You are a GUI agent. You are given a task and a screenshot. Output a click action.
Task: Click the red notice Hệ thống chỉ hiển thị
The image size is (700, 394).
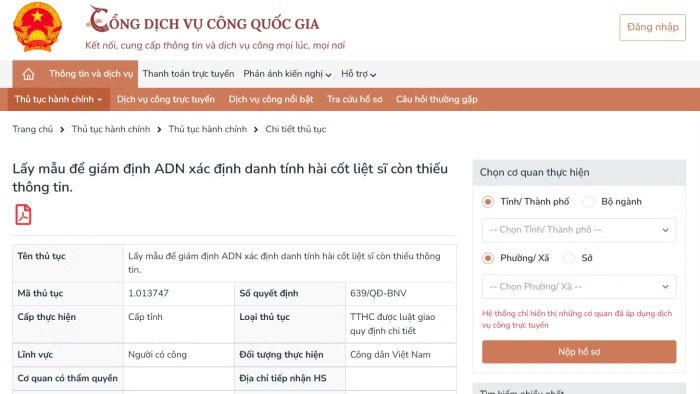tap(577, 319)
